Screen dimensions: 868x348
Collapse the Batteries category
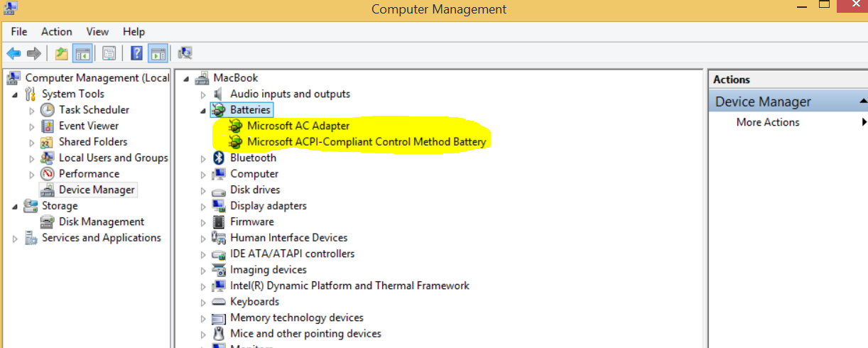[204, 111]
